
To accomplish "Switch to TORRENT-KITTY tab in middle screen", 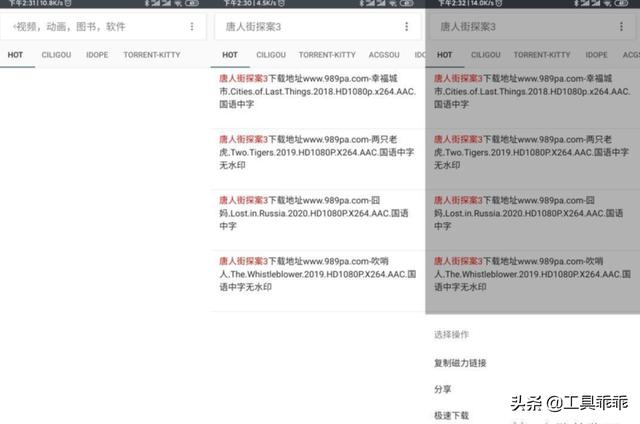I will click(x=327, y=55).
